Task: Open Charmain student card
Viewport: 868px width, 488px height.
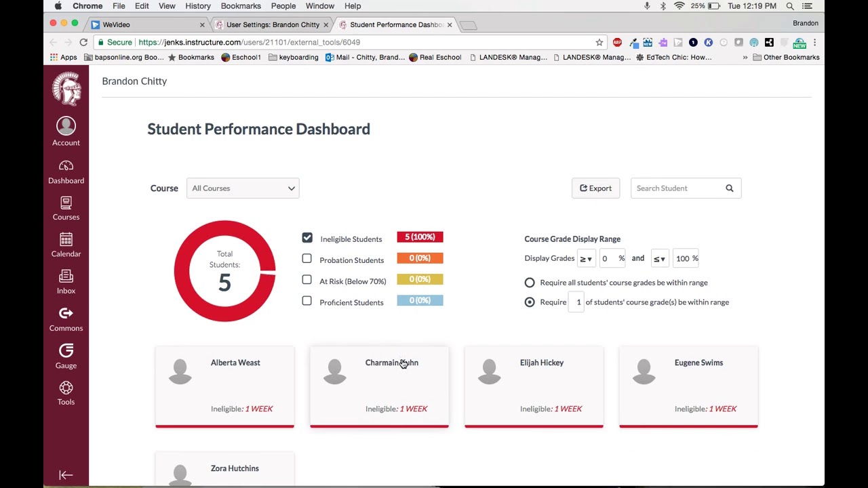Action: (379, 387)
